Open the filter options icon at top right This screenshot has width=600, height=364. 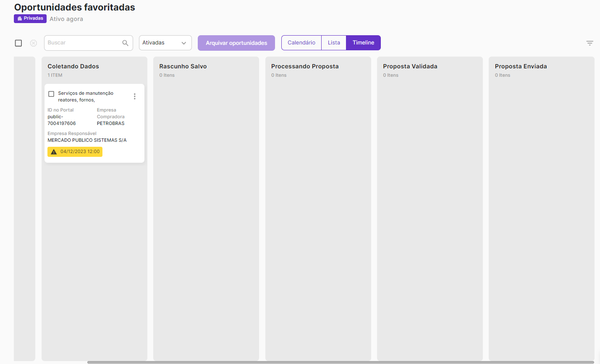590,43
